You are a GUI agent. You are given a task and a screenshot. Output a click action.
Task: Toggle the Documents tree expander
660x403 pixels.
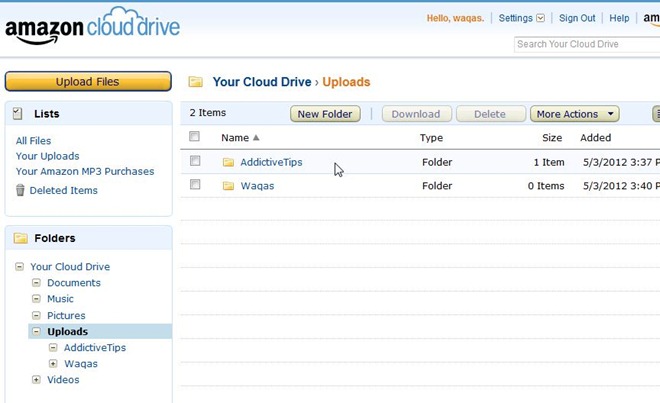coord(36,283)
